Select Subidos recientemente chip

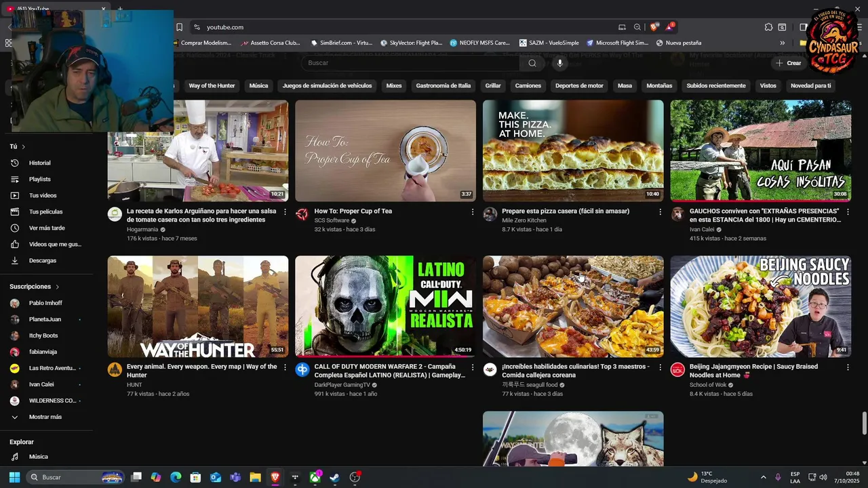click(x=715, y=86)
